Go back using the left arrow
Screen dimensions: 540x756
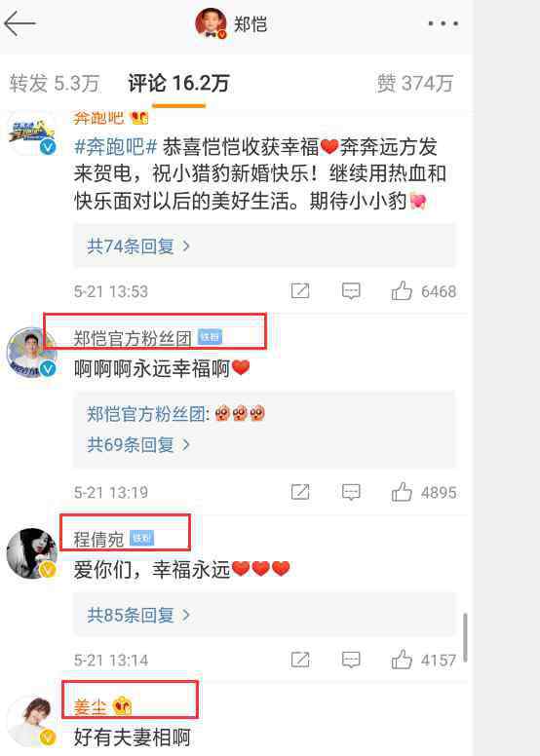(19, 23)
